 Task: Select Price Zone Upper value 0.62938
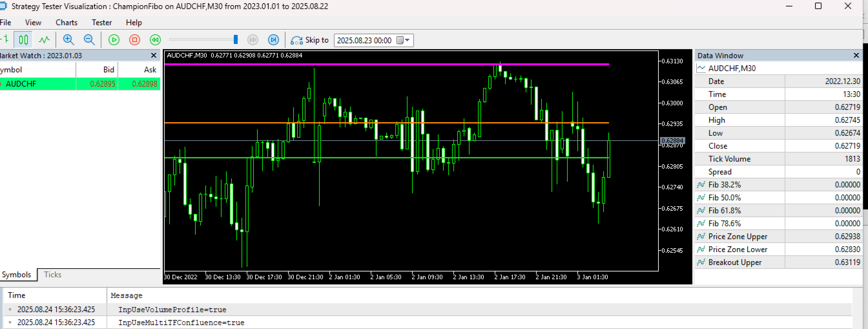click(x=847, y=237)
